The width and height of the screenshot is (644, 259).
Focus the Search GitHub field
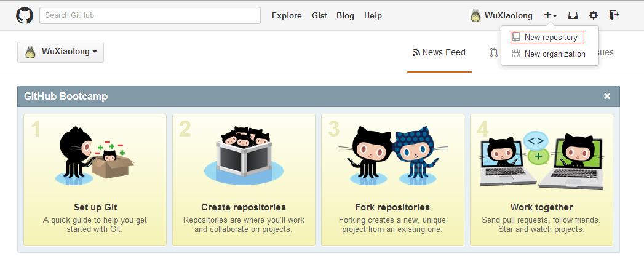[x=149, y=15]
